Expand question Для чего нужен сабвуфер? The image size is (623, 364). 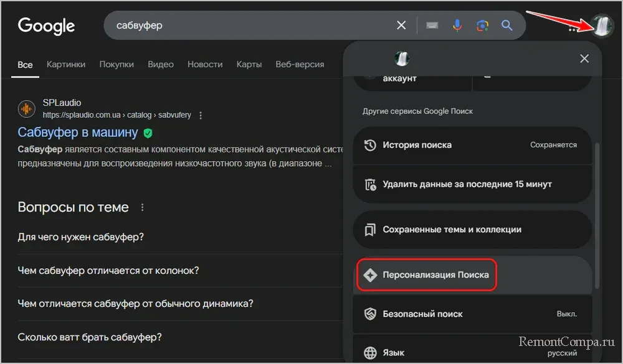pyautogui.click(x=81, y=237)
